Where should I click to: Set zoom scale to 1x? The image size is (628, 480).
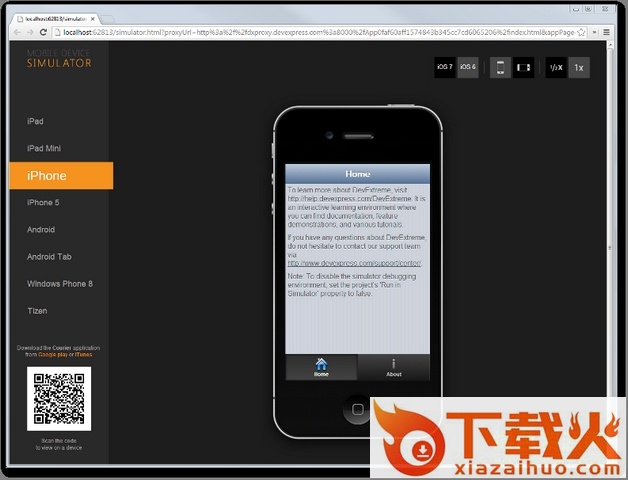tap(579, 67)
